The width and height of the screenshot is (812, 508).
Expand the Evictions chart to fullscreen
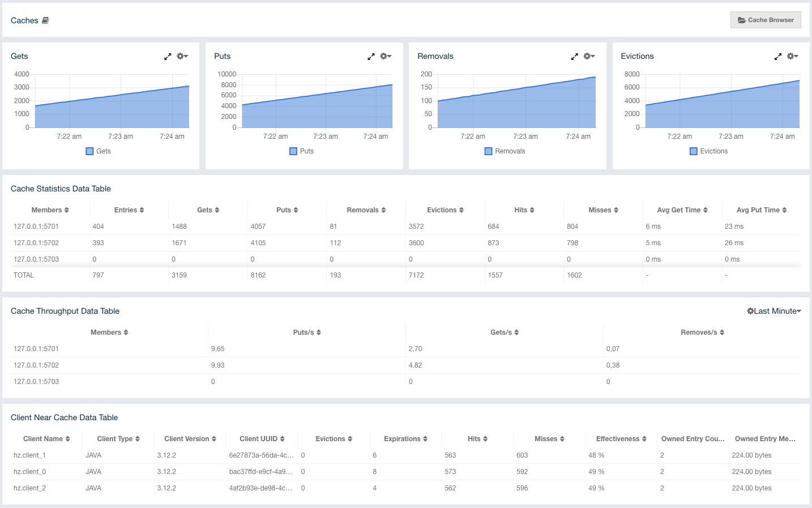tap(778, 57)
